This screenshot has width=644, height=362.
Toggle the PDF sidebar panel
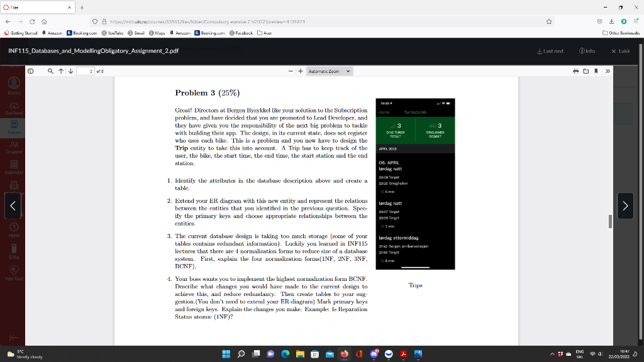[30, 71]
